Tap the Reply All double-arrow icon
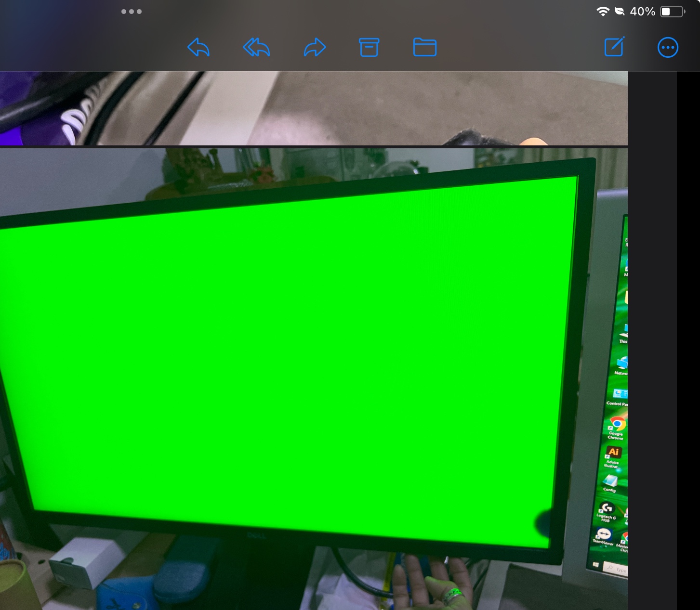This screenshot has height=610, width=700. [x=256, y=47]
